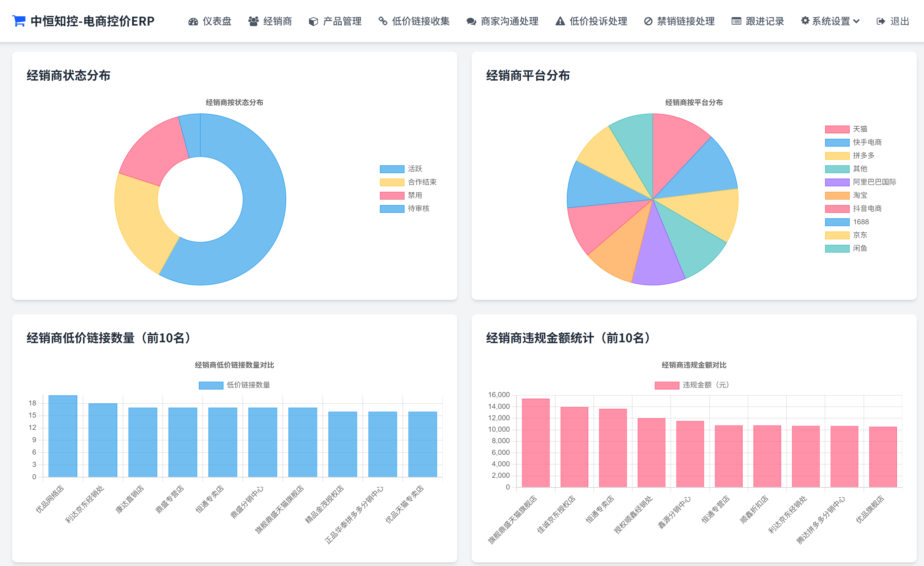
Task: Click the complaint warning triangle icon
Action: (560, 21)
